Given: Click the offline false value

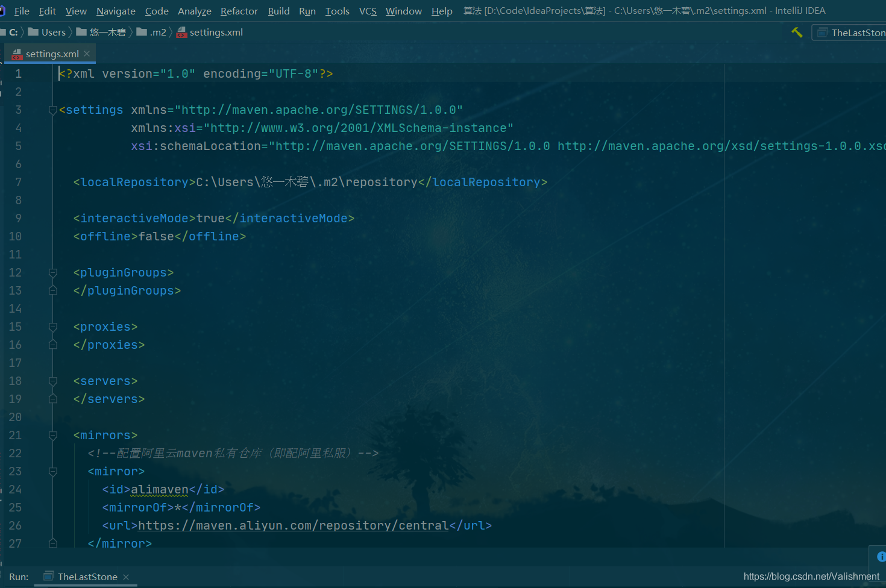Looking at the screenshot, I should [156, 236].
